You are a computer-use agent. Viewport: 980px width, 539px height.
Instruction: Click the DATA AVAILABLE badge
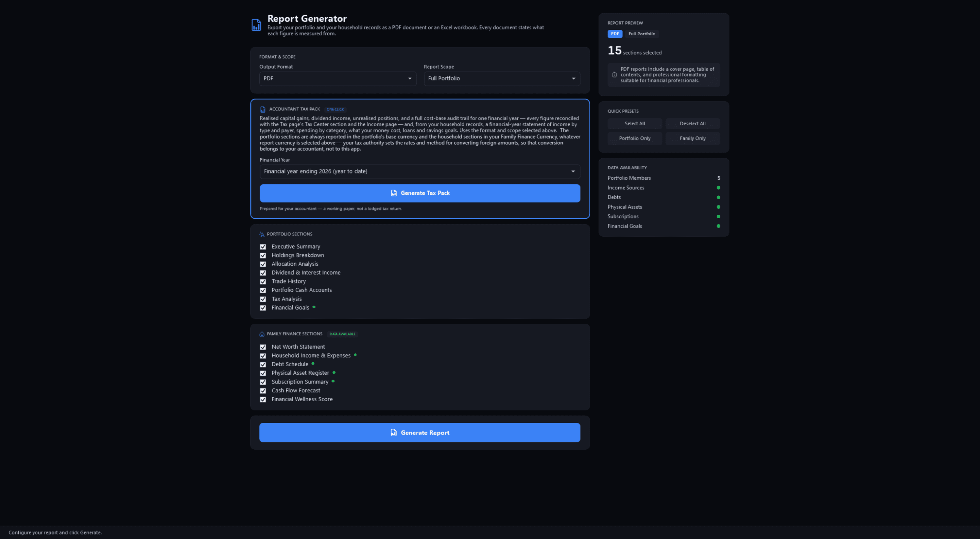click(x=342, y=334)
